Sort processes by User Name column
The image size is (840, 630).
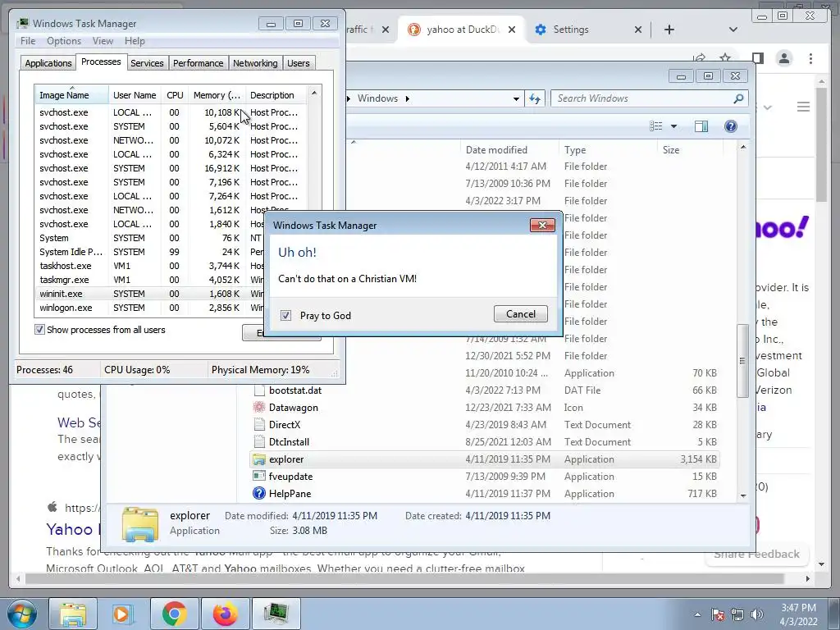click(x=135, y=95)
